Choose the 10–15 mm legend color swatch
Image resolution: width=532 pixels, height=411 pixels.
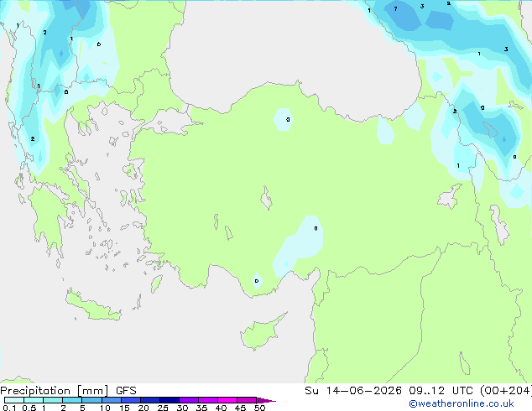click(x=111, y=400)
